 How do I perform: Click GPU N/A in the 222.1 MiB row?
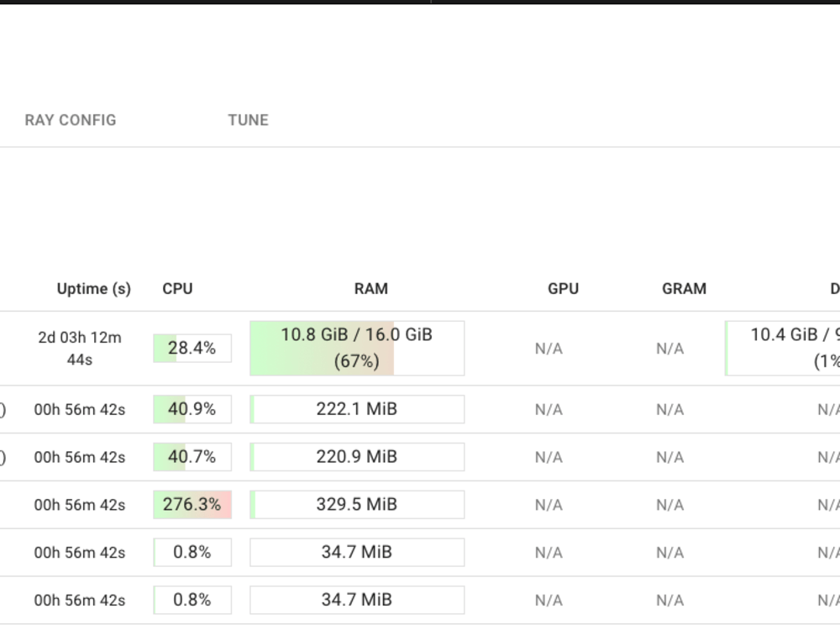pos(549,410)
